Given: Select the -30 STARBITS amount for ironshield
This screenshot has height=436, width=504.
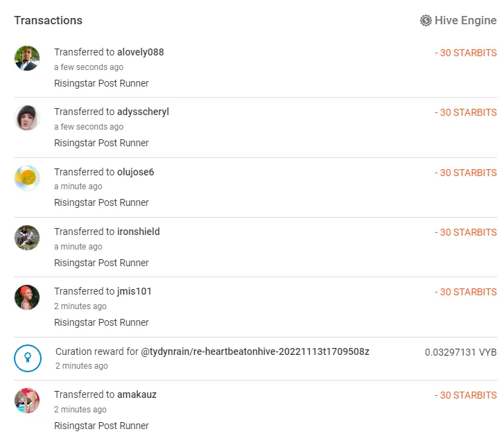Looking at the screenshot, I should (x=466, y=232).
